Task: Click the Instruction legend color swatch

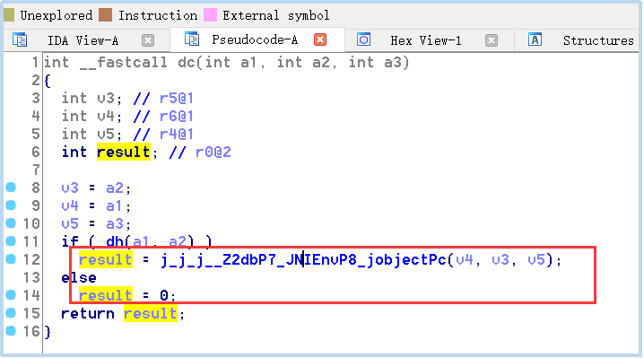Action: 106,14
